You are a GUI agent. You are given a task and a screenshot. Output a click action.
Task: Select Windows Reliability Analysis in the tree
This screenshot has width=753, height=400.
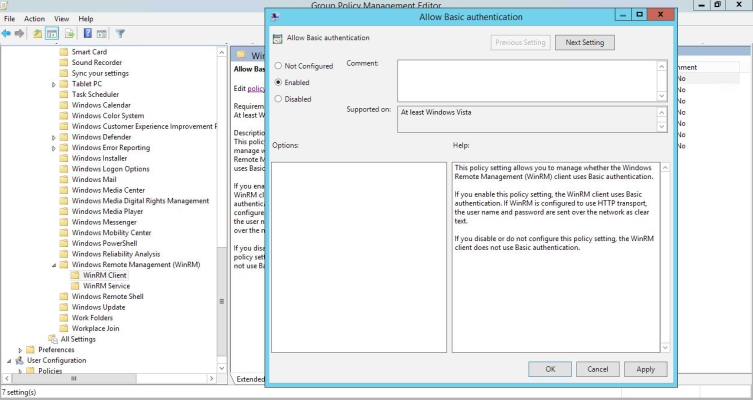click(116, 254)
